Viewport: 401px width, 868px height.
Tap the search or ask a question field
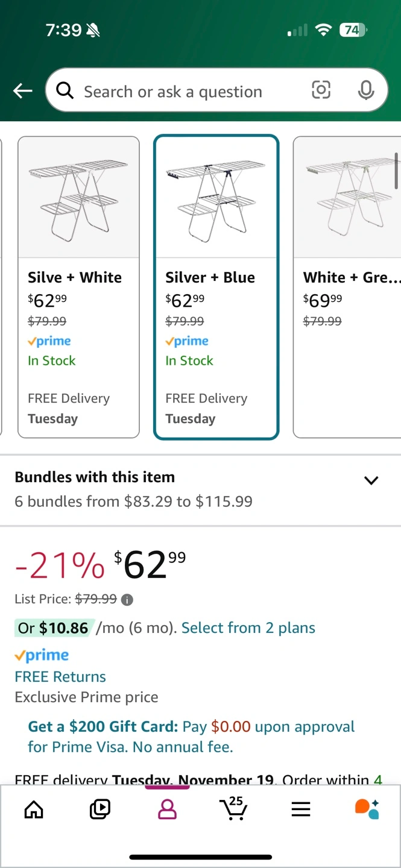(x=181, y=92)
